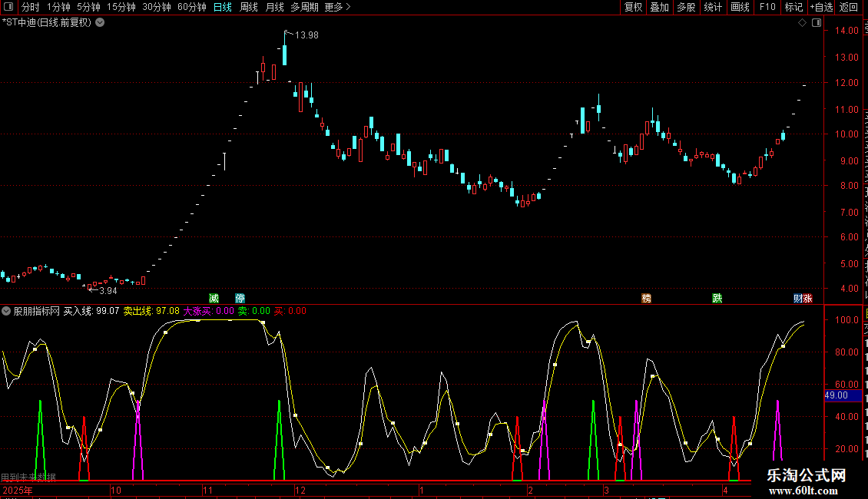Click month 11 on the time axis

[x=207, y=490]
